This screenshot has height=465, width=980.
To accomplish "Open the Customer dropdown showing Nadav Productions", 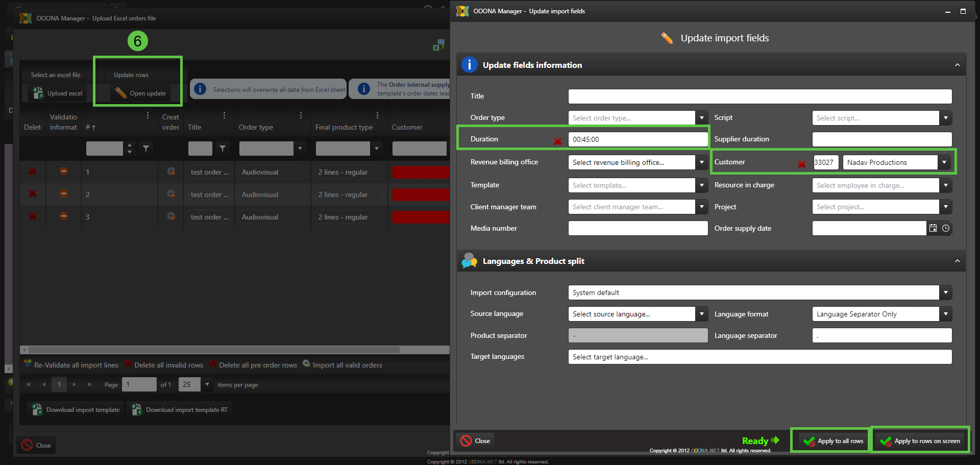I will coord(944,162).
